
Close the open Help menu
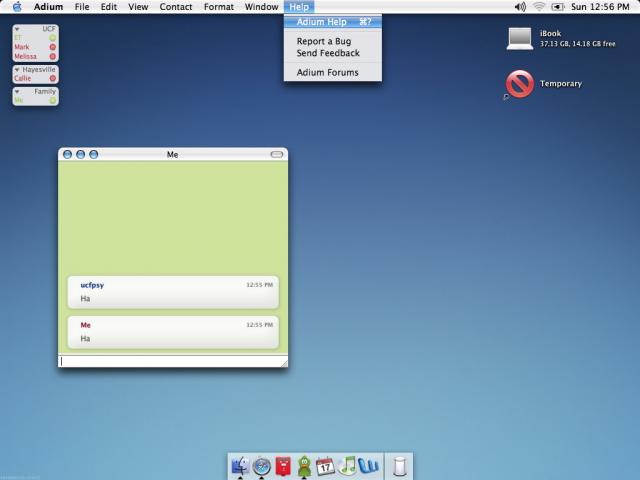click(x=299, y=7)
